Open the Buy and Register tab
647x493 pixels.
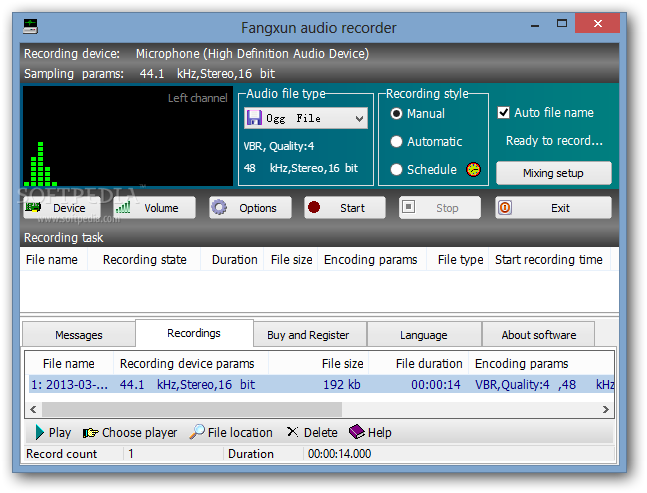click(308, 335)
